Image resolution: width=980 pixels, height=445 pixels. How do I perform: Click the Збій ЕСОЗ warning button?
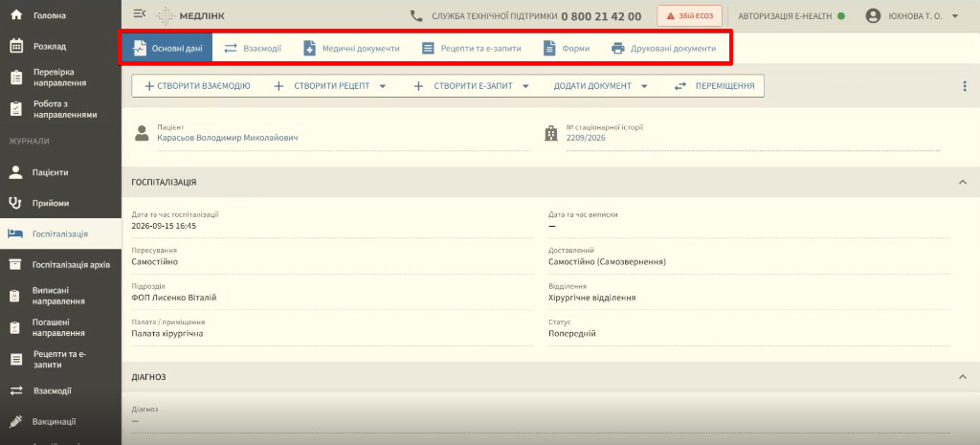[690, 15]
